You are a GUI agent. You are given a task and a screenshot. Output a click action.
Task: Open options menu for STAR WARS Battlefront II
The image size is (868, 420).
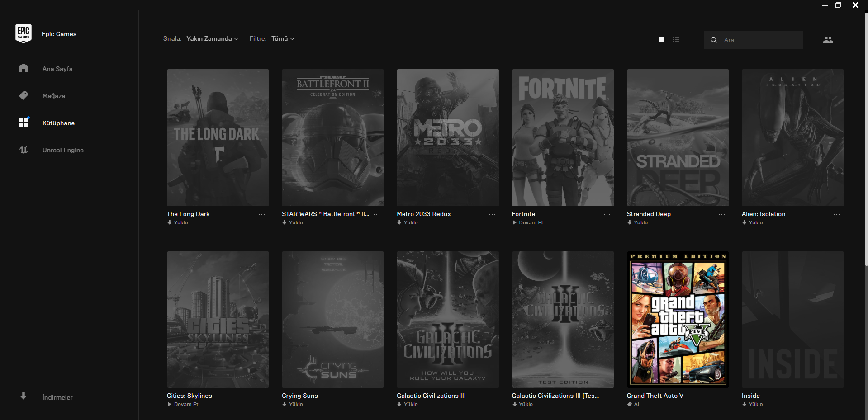click(377, 214)
